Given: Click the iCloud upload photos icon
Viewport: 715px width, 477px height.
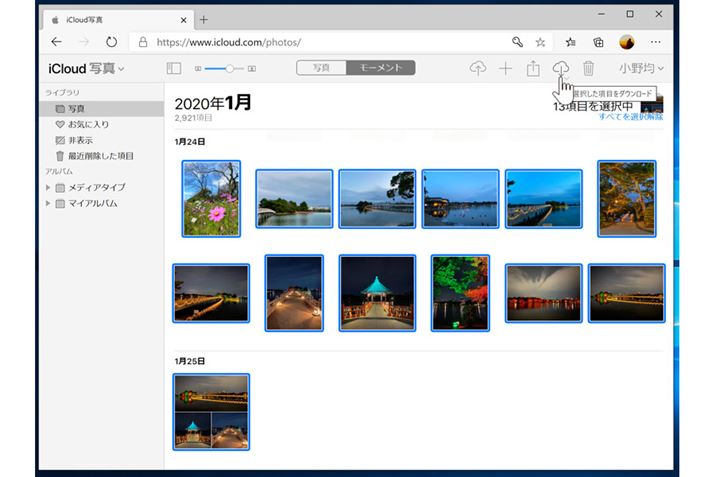Looking at the screenshot, I should click(x=478, y=68).
